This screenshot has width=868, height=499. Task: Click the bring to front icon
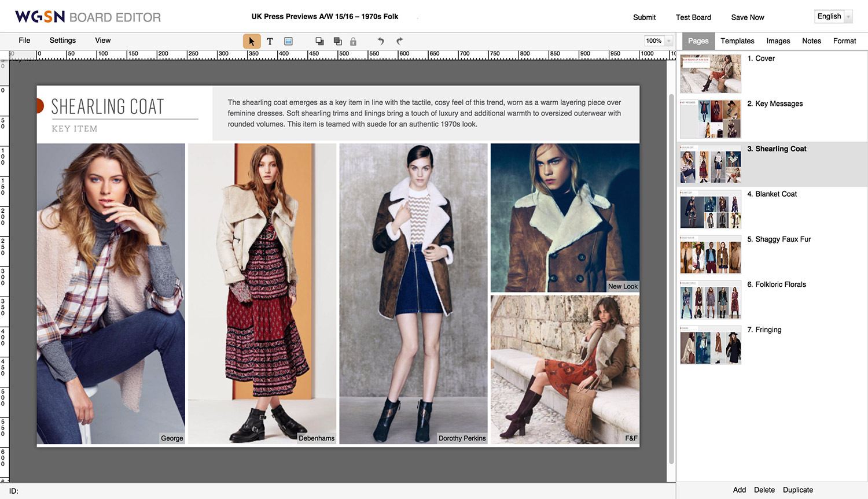tap(319, 41)
